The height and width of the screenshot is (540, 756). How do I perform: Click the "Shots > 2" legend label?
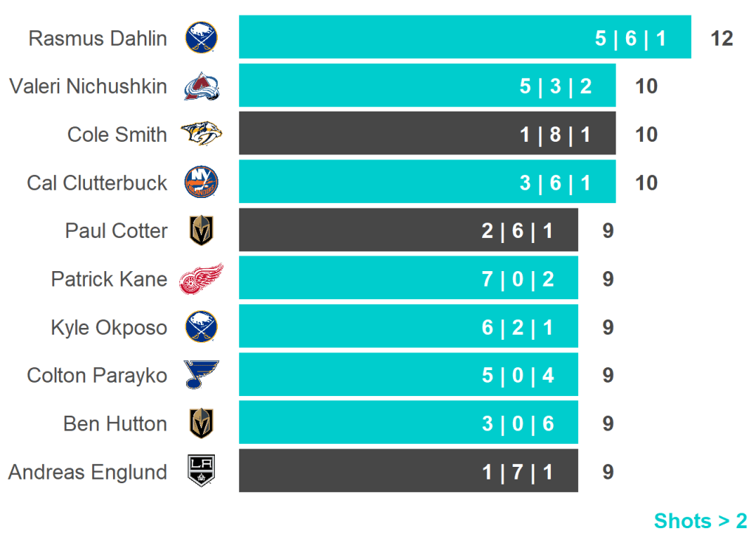(x=700, y=522)
